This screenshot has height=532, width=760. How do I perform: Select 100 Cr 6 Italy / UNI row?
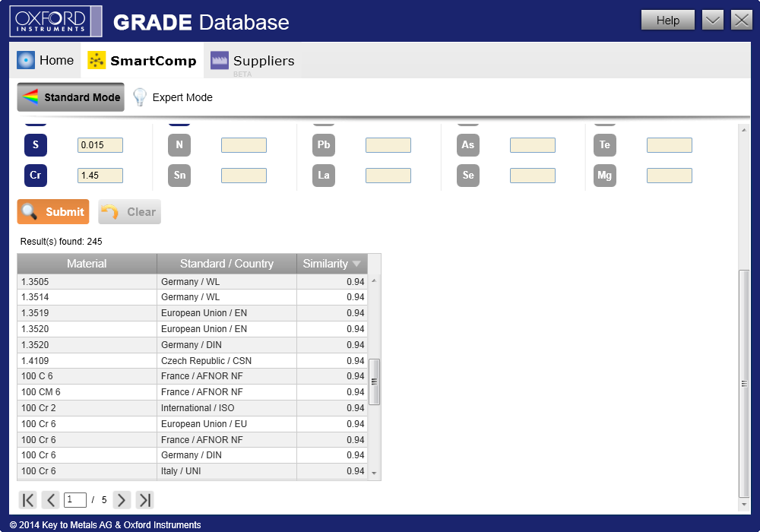192,471
